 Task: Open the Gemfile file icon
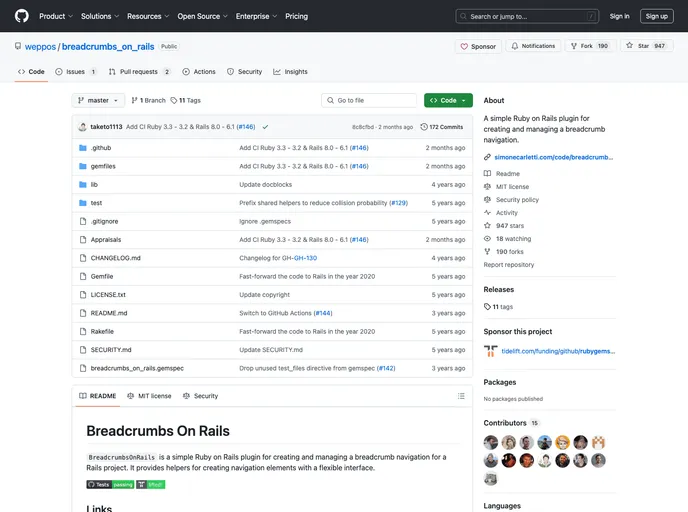point(82,276)
